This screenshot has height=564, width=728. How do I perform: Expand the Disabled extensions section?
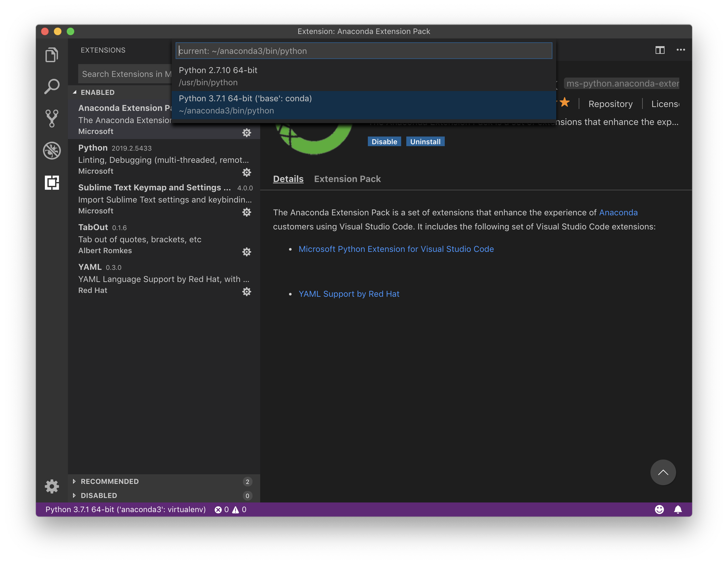click(x=99, y=495)
